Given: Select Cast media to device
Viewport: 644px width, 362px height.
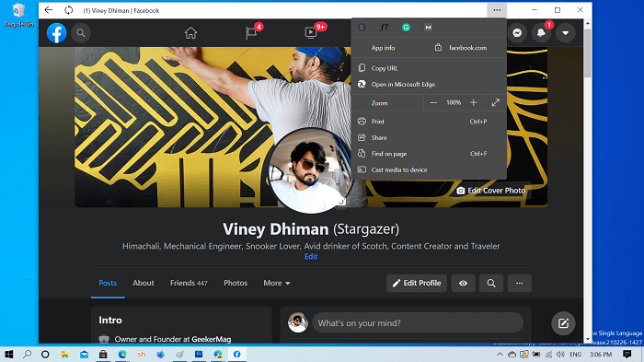Looking at the screenshot, I should [x=429, y=169].
